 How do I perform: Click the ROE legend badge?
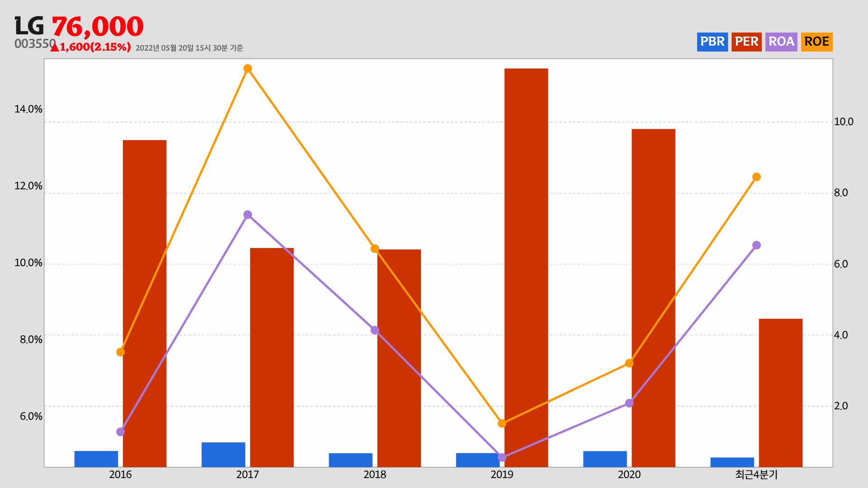click(x=816, y=42)
